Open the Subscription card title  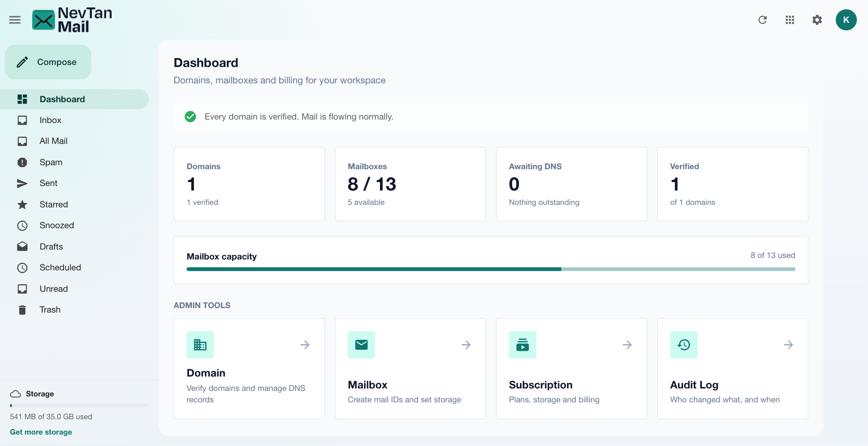pos(541,385)
